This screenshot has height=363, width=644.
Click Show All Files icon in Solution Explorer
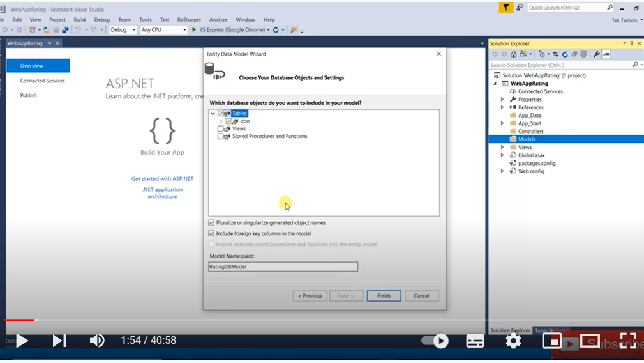(584, 54)
